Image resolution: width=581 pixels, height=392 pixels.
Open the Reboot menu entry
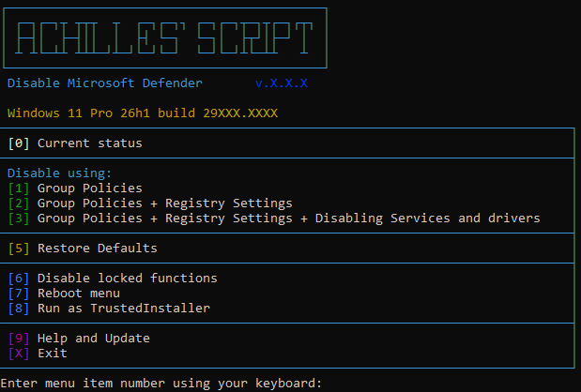(79, 294)
